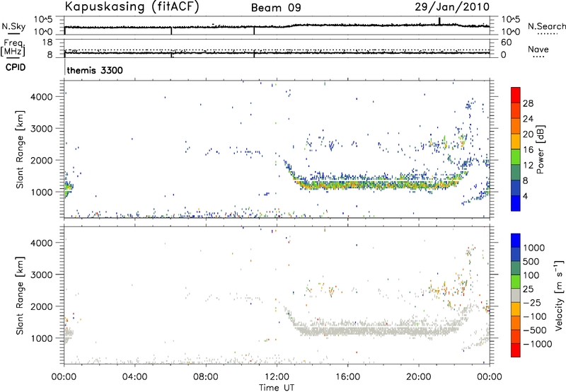Viewport: 566px width, 392px height.
Task: Click the 60 tick on the Nave axis
Action: [507, 42]
